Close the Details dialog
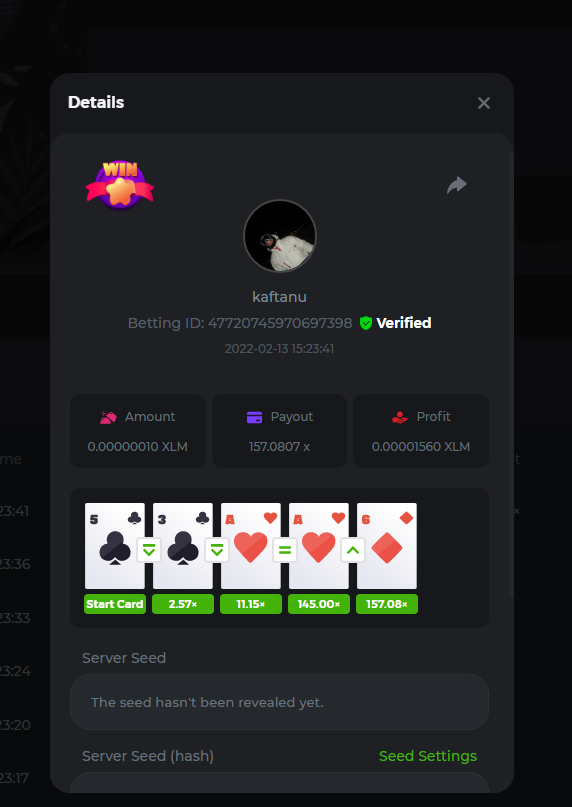This screenshot has width=572, height=807. tap(483, 103)
